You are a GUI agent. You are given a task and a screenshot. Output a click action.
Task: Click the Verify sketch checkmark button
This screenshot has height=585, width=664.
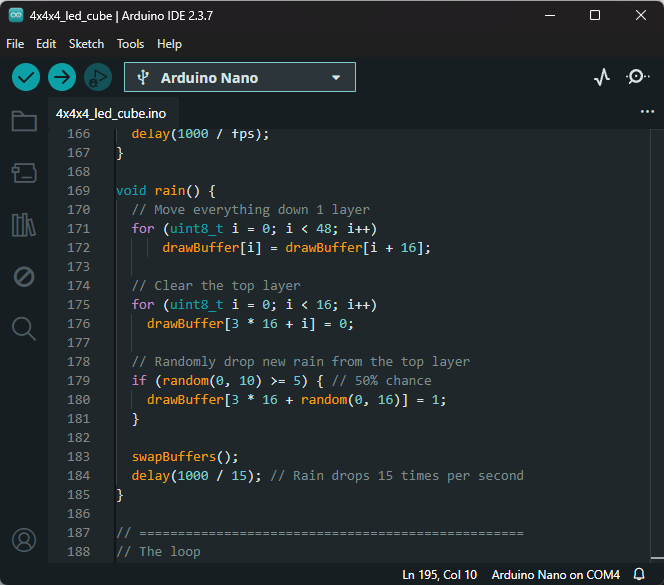(x=26, y=77)
